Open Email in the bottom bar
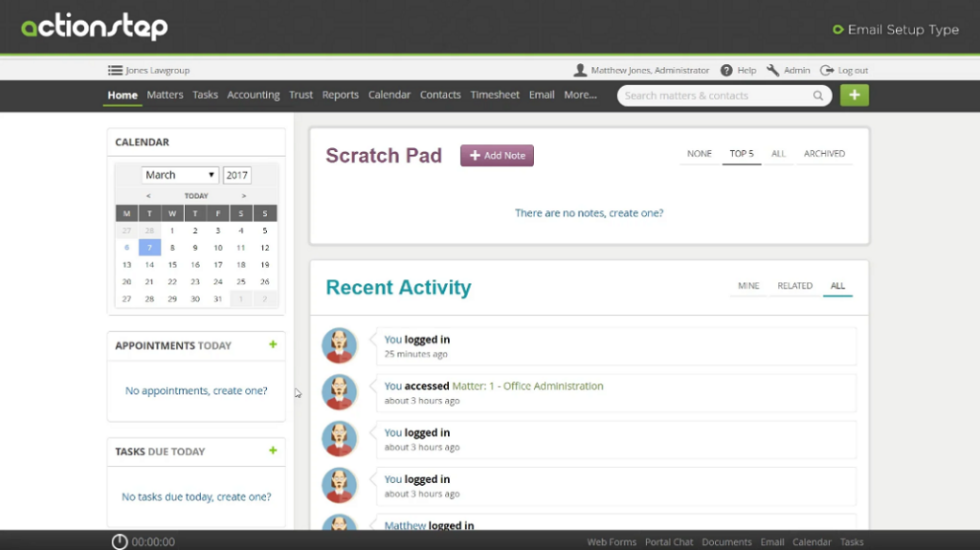The image size is (980, 550). [772, 542]
